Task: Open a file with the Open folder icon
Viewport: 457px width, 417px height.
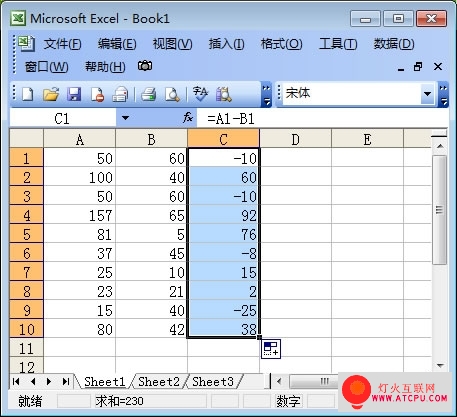Action: (51, 94)
